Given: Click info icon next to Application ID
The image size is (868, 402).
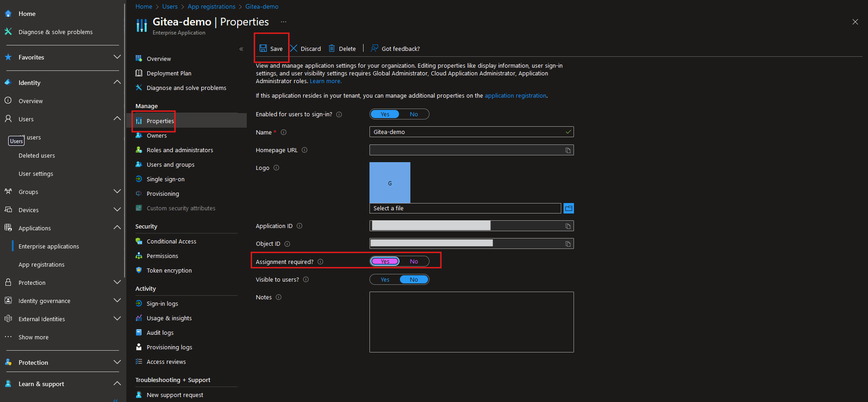Looking at the screenshot, I should pyautogui.click(x=299, y=226).
